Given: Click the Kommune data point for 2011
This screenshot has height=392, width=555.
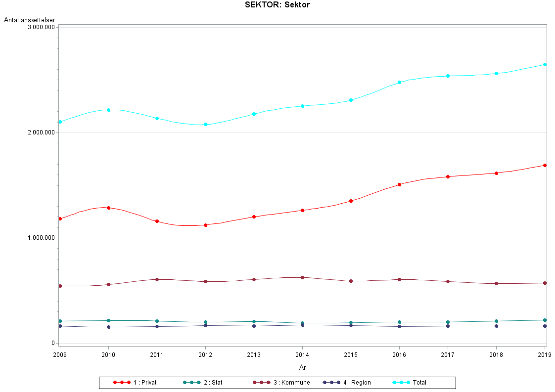Looking at the screenshot, I should 157,279.
